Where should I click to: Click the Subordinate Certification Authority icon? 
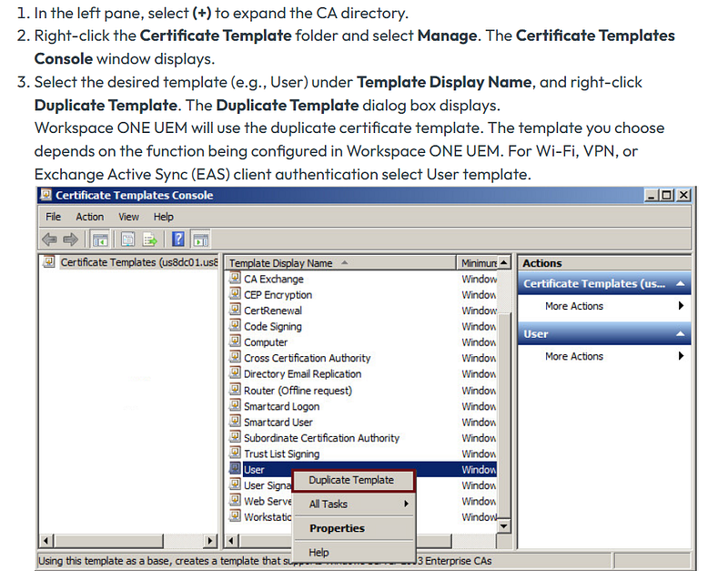pos(236,437)
